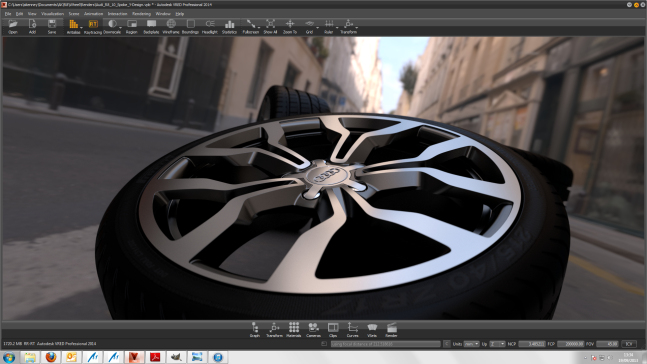Open the VSets module in bottom bar
Image resolution: width=647 pixels, height=364 pixels.
372,330
